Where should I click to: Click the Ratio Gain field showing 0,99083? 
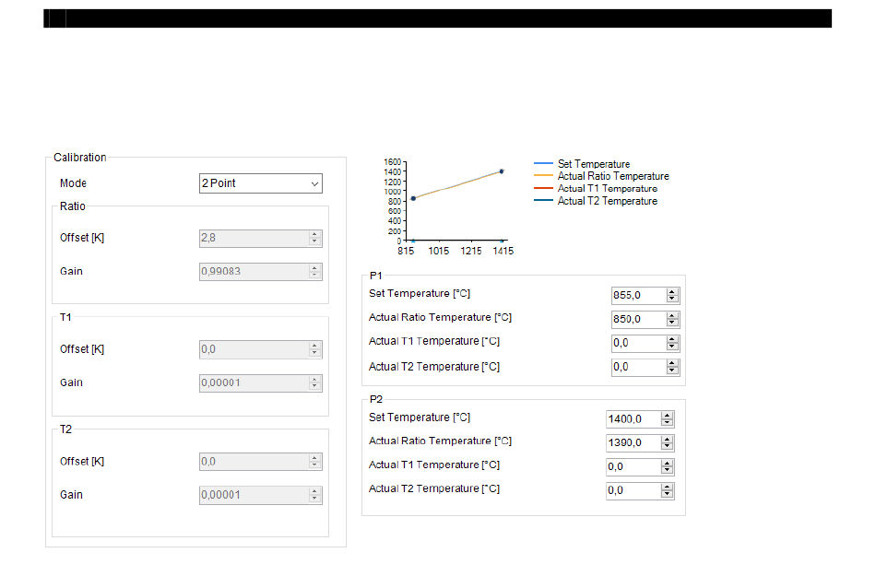coord(260,271)
